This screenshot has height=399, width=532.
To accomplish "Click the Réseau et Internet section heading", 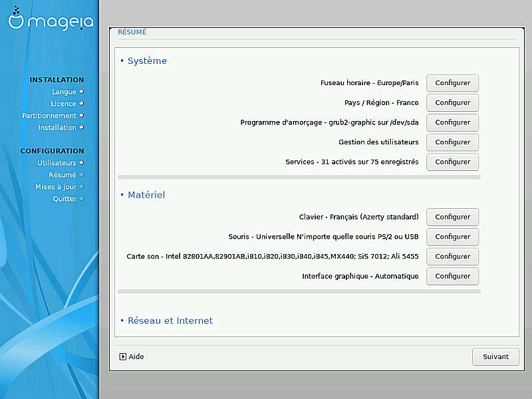I will [170, 321].
